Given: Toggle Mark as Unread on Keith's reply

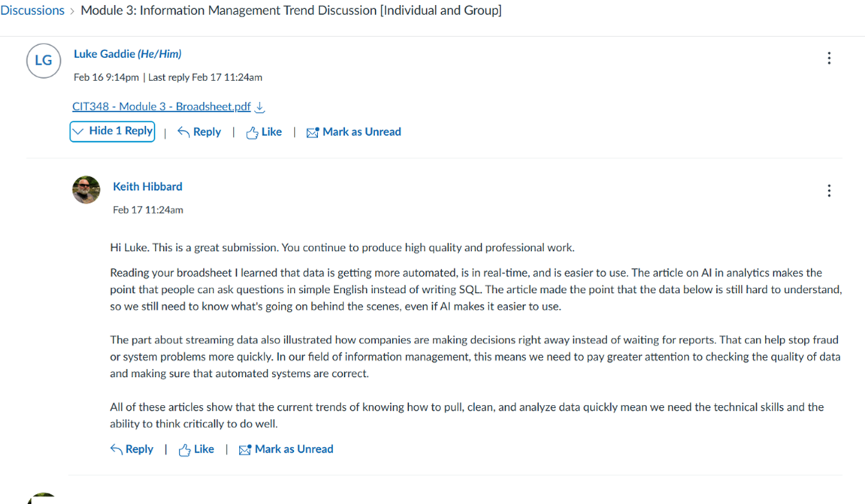Looking at the screenshot, I should [294, 449].
